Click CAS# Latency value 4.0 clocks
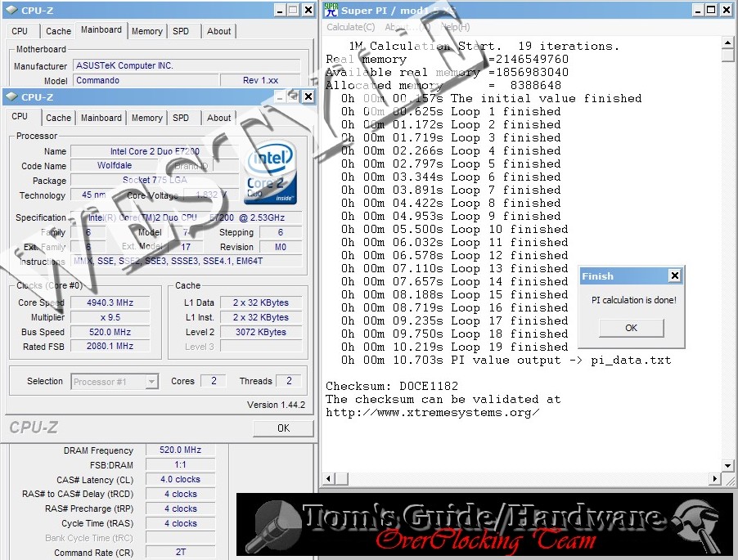This screenshot has width=738, height=560. (x=180, y=479)
